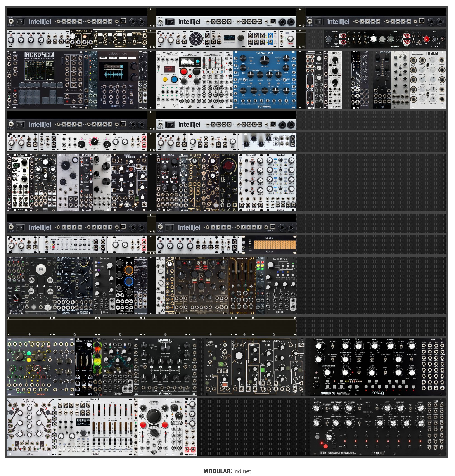Flip the LFO WAVE switch on Mother-32
The width and height of the screenshot is (455, 476).
359,372
